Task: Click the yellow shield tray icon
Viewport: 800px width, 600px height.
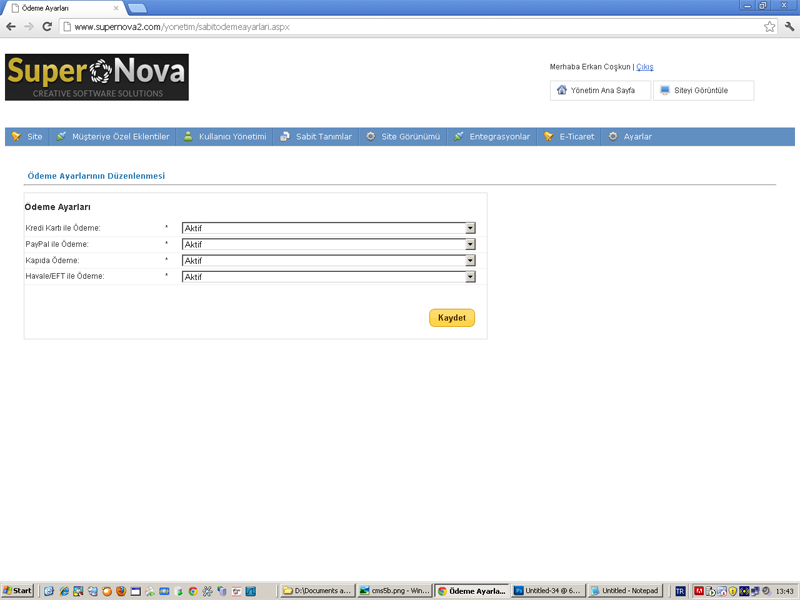Action: click(733, 591)
